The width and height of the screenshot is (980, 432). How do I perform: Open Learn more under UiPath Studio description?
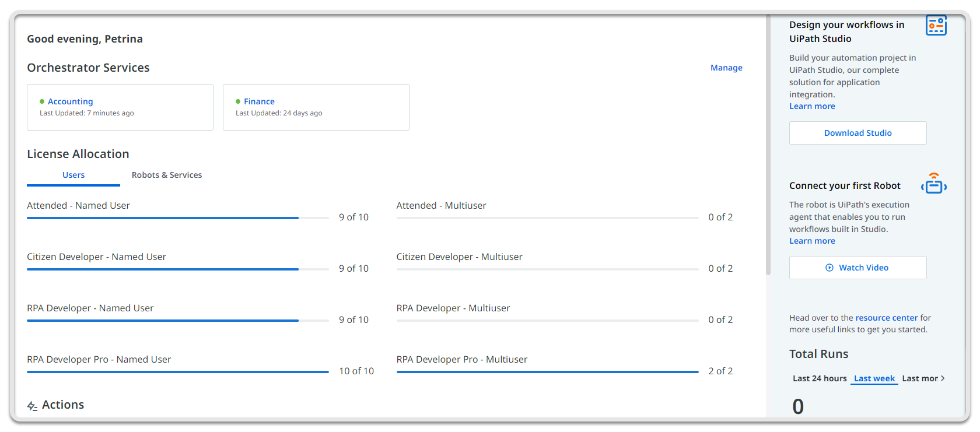coord(812,106)
